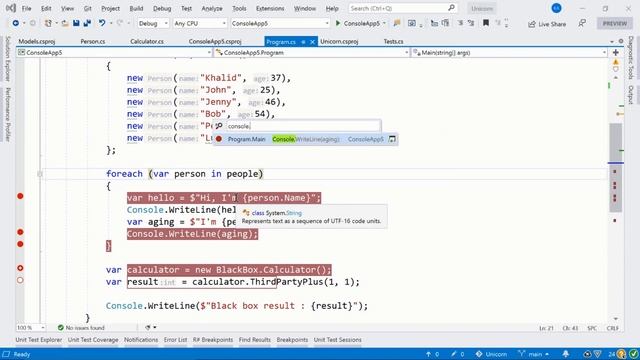Click the bookmark icon in toolbar
Image resolution: width=640 pixels, height=360 pixels.
click(486, 23)
